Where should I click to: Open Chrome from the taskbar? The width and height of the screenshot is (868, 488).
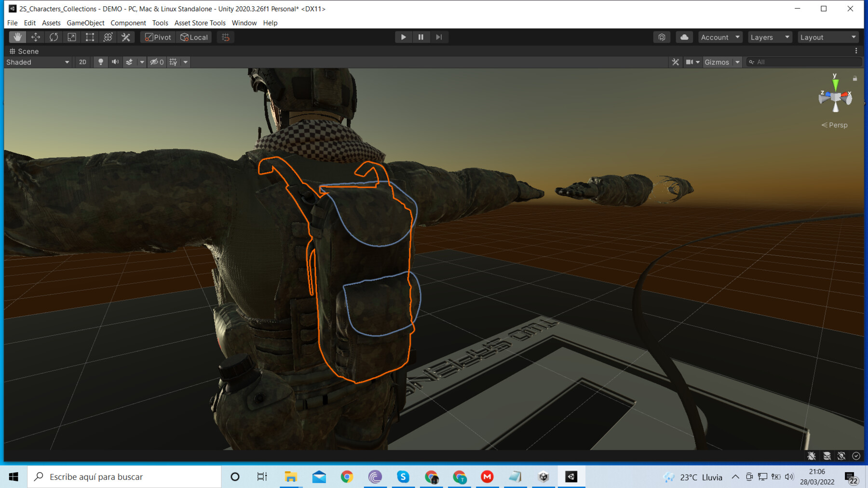point(347,476)
